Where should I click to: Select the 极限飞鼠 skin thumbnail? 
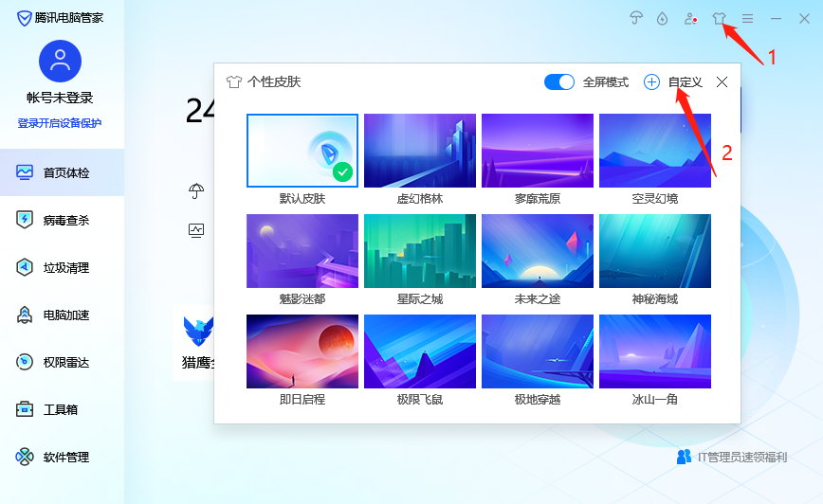pos(420,351)
